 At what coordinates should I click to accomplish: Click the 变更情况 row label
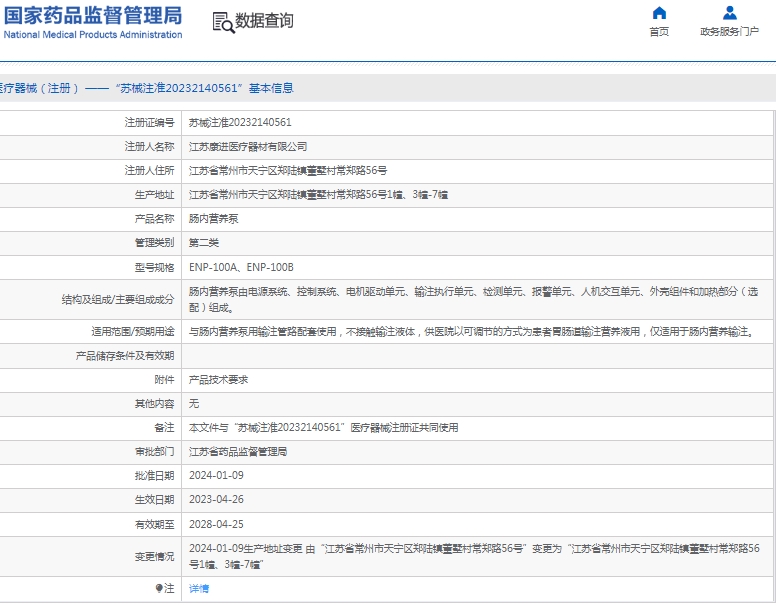click(x=154, y=556)
